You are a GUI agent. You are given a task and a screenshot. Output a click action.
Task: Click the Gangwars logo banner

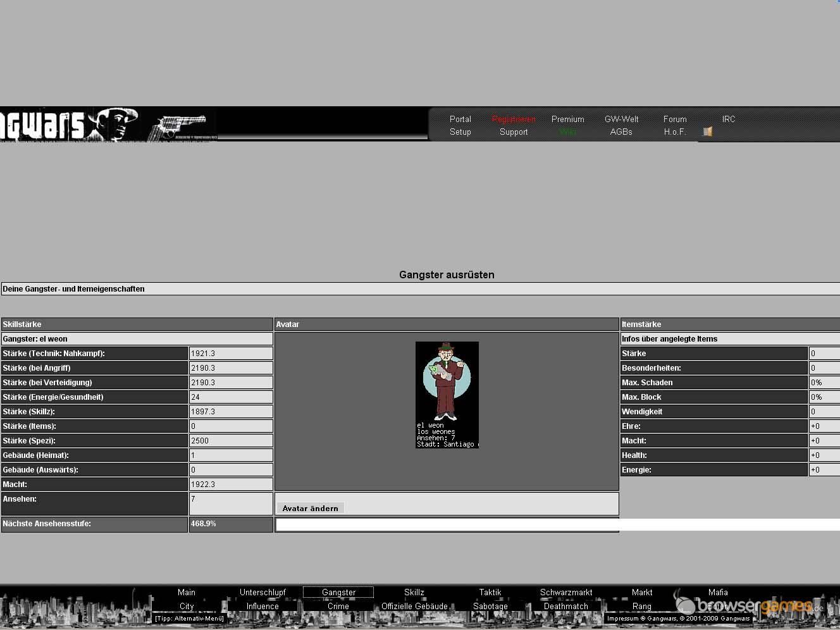pos(108,125)
